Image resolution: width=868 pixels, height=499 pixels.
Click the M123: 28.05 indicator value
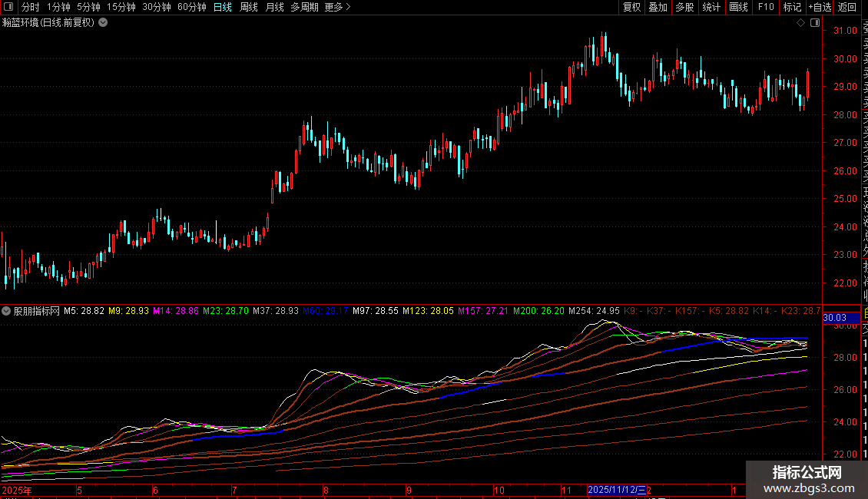tap(428, 311)
